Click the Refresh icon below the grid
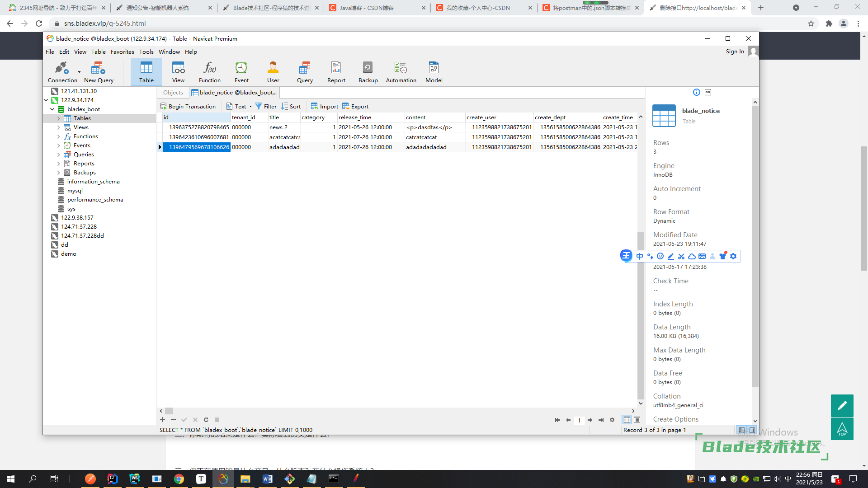 (206, 420)
